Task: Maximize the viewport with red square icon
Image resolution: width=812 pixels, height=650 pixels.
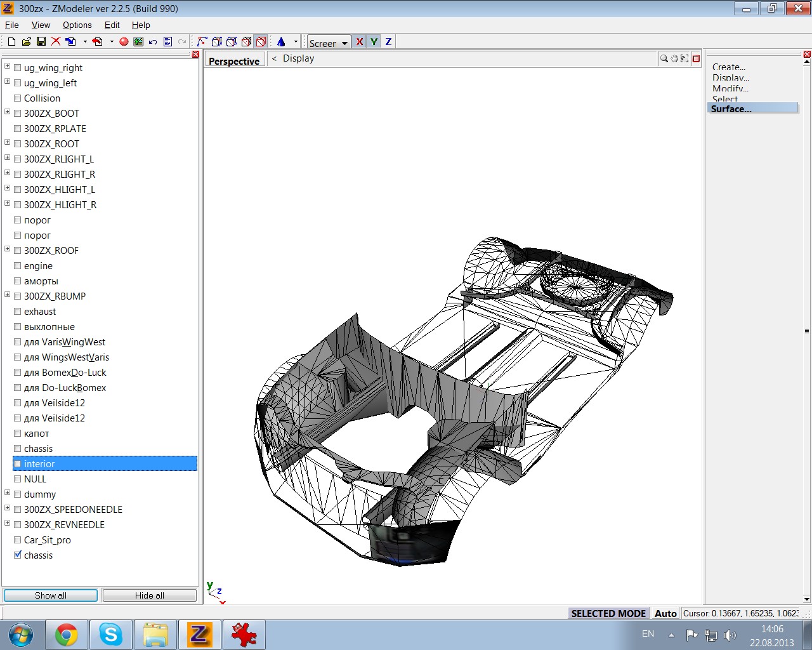Action: pos(696,58)
